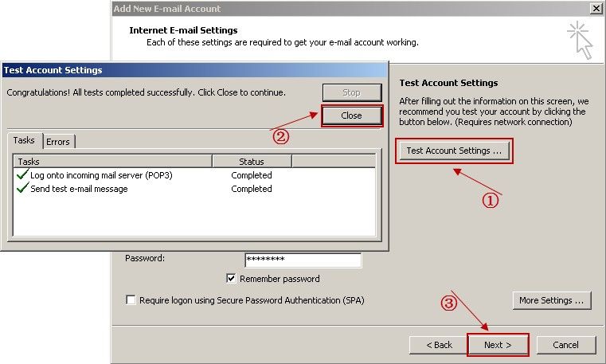Open More Settings
Image resolution: width=606 pixels, height=364 pixels.
551,300
